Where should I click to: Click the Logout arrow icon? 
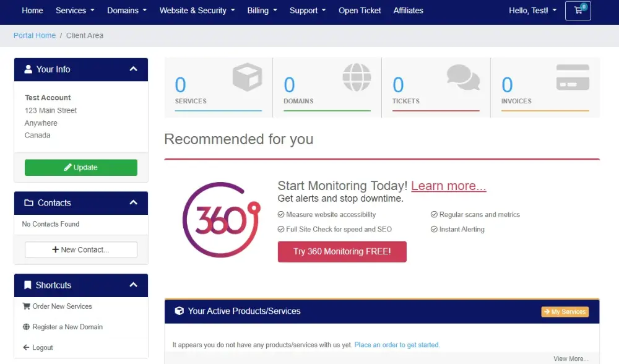[26, 347]
